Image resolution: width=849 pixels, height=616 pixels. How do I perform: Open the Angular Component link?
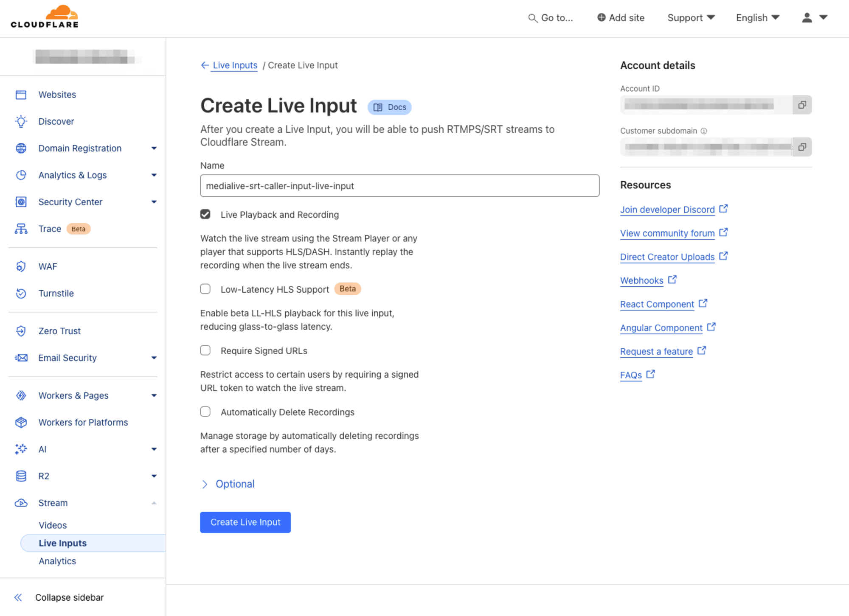click(x=668, y=328)
